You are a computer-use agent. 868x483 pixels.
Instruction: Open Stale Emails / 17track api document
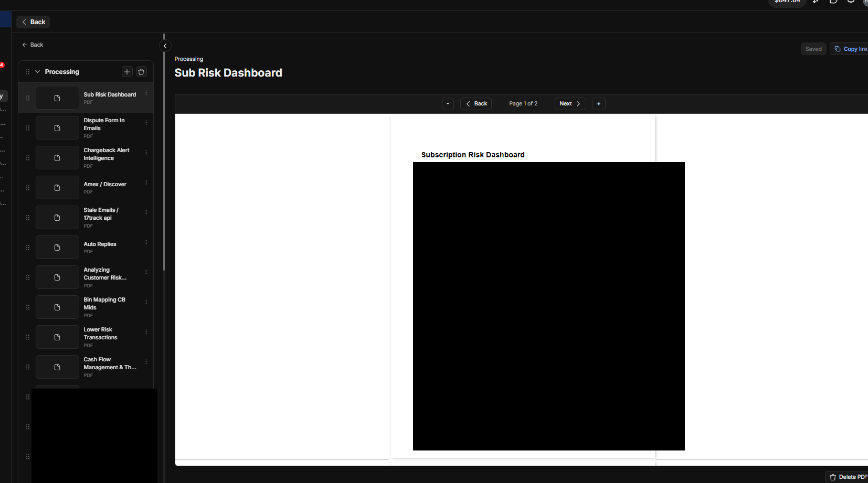[86, 218]
